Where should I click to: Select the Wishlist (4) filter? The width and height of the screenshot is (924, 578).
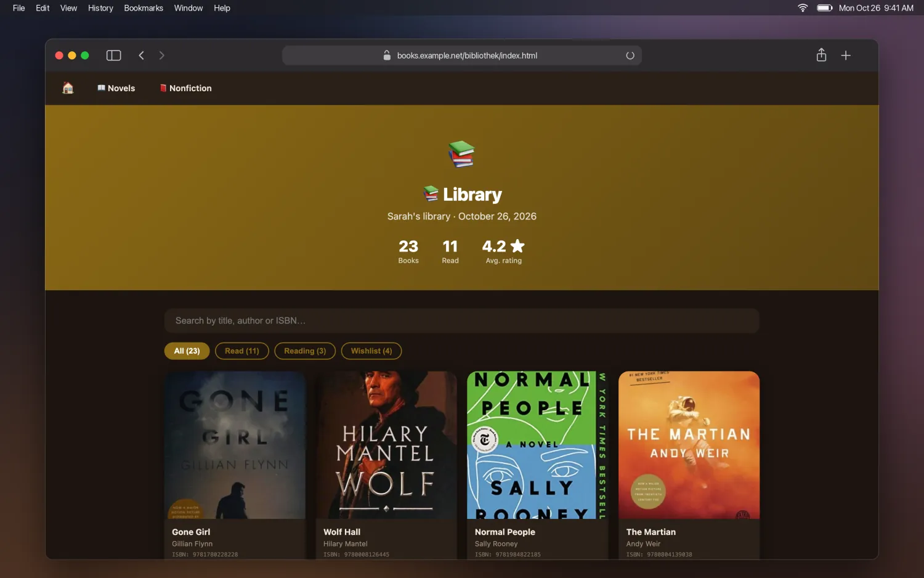point(371,351)
